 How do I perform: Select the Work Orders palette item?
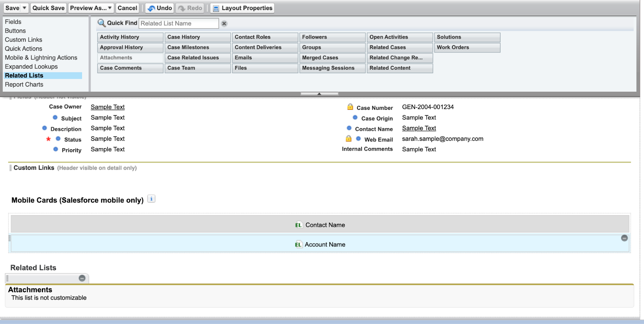[467, 47]
